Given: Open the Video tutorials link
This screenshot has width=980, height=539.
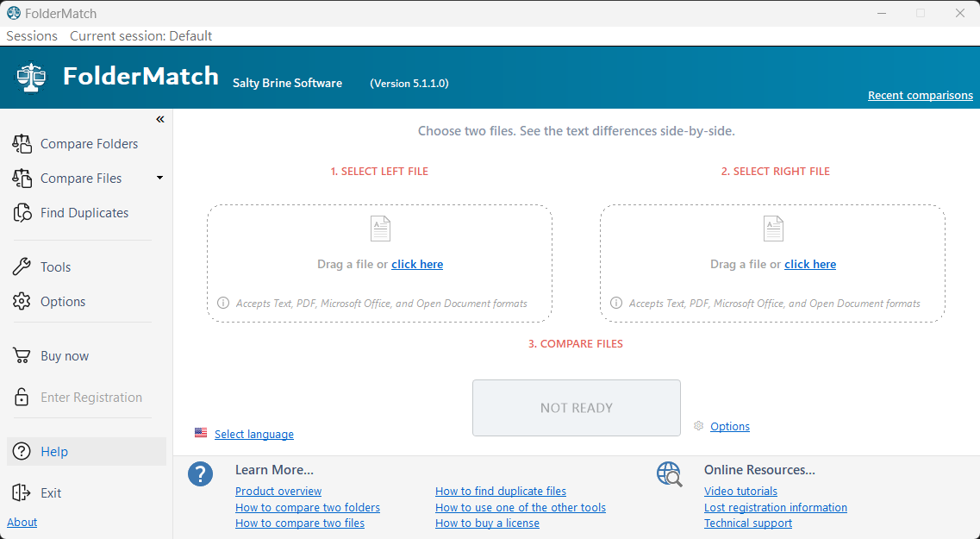Looking at the screenshot, I should tap(740, 491).
